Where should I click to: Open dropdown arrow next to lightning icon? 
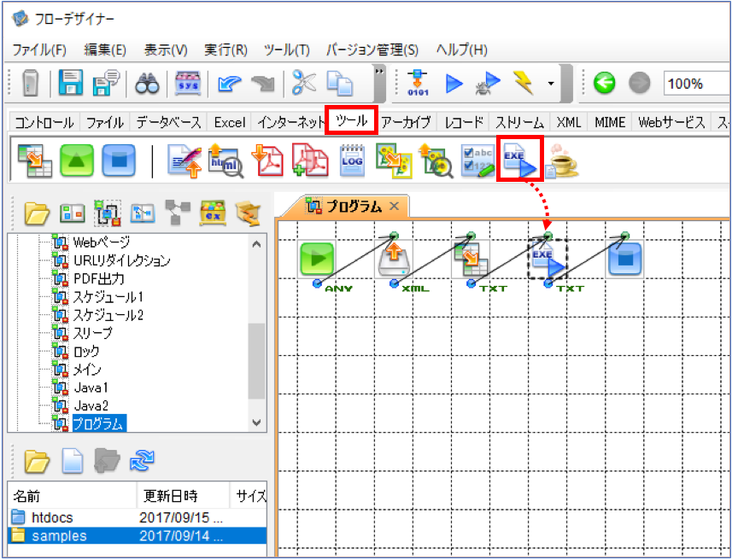tap(551, 84)
